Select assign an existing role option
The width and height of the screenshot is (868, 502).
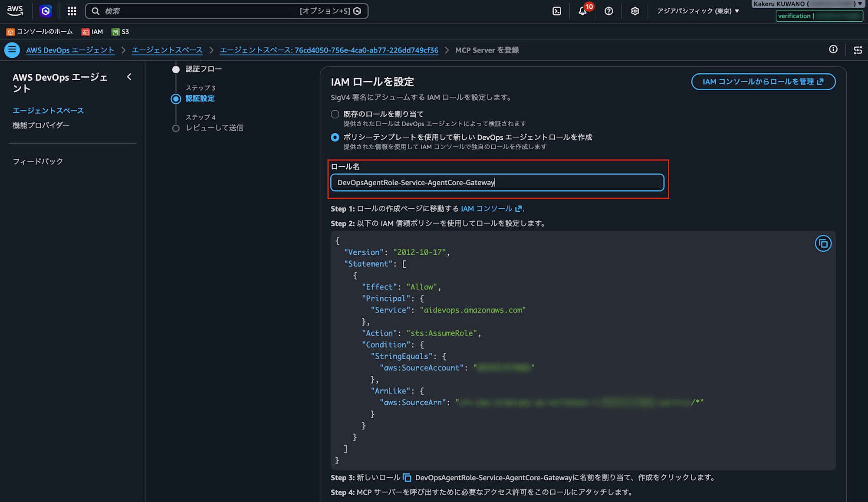tap(335, 114)
